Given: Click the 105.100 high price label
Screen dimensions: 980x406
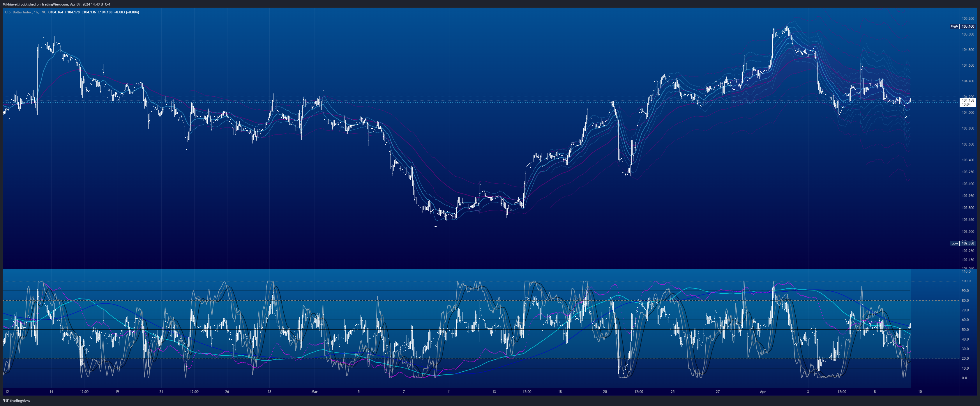Looking at the screenshot, I should tap(968, 26).
